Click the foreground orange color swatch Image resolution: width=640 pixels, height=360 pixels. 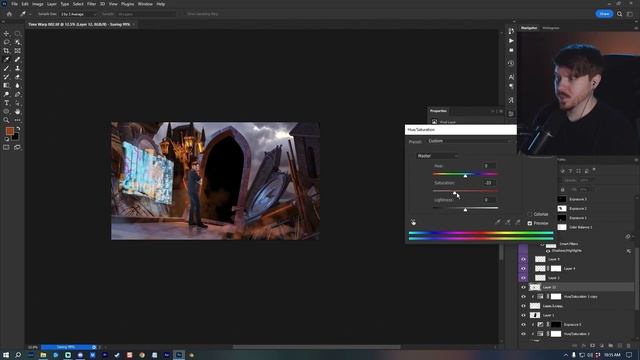[9, 131]
